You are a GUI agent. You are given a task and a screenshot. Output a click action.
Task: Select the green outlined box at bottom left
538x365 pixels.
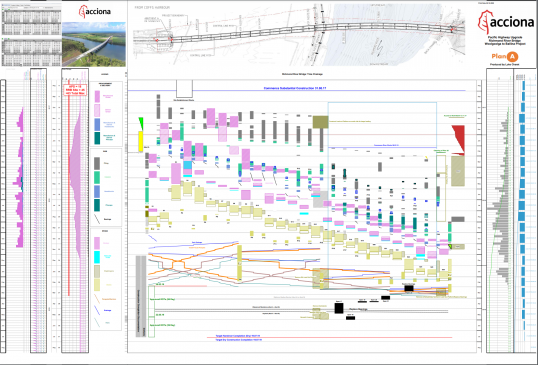(151, 311)
